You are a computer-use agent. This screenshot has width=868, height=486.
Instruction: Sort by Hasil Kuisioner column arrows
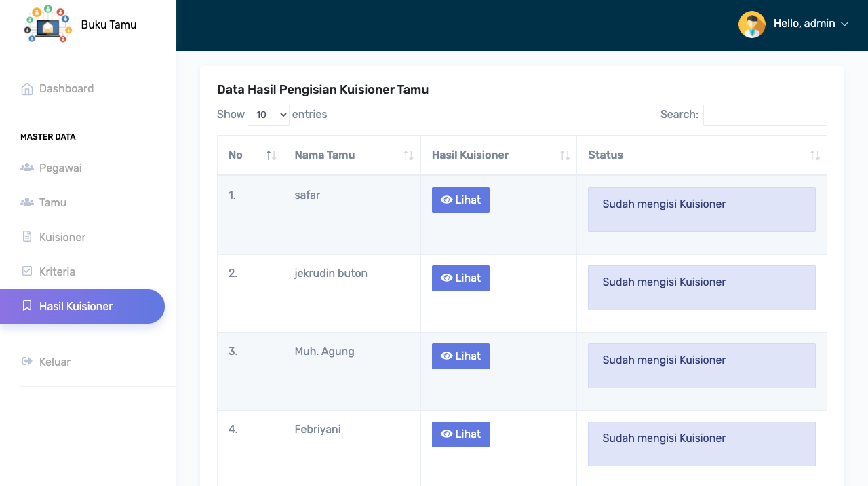(564, 155)
